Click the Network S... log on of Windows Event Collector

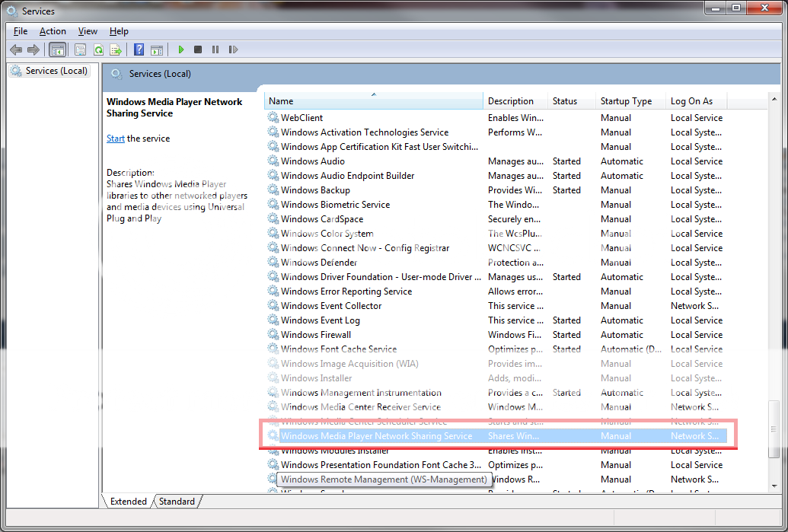point(694,305)
